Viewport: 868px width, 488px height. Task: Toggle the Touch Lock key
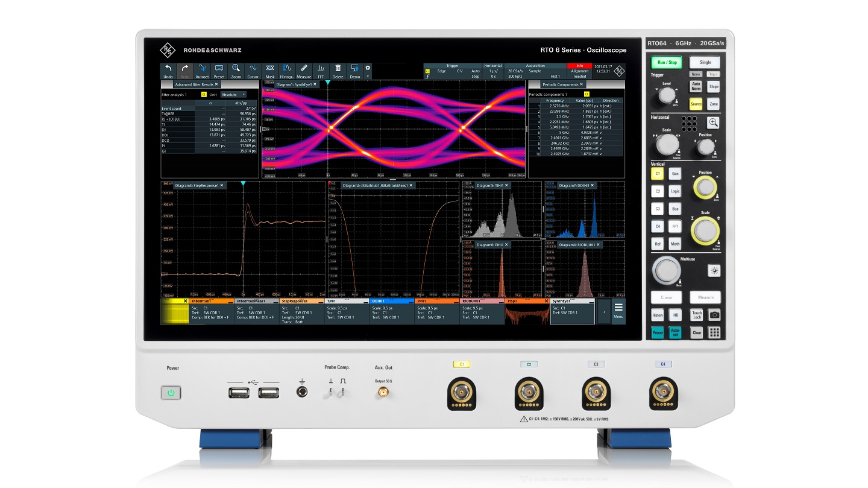click(696, 315)
